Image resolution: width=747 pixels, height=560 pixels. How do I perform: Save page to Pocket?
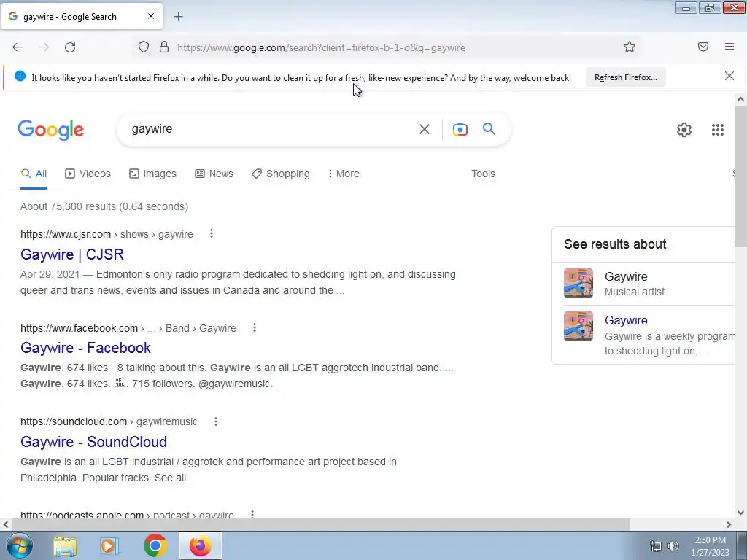coord(703,47)
